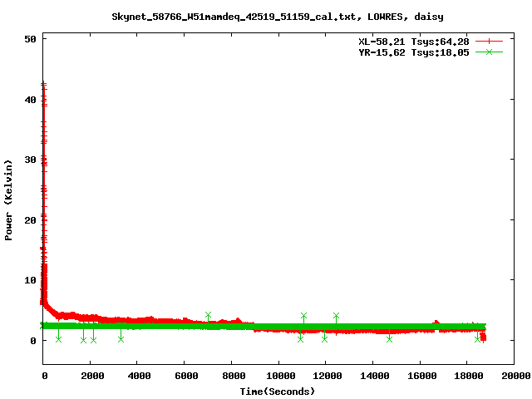Click the plot title Skynet_58766_W51mamdeq cal.txt
This screenshot has width=532, height=399.
click(278, 17)
